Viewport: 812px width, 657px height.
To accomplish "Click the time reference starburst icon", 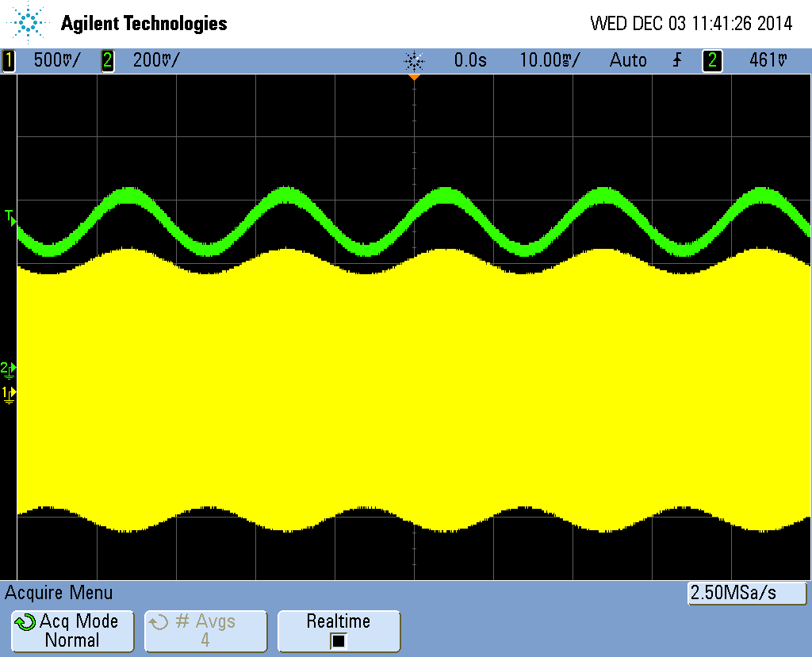I will point(414,60).
